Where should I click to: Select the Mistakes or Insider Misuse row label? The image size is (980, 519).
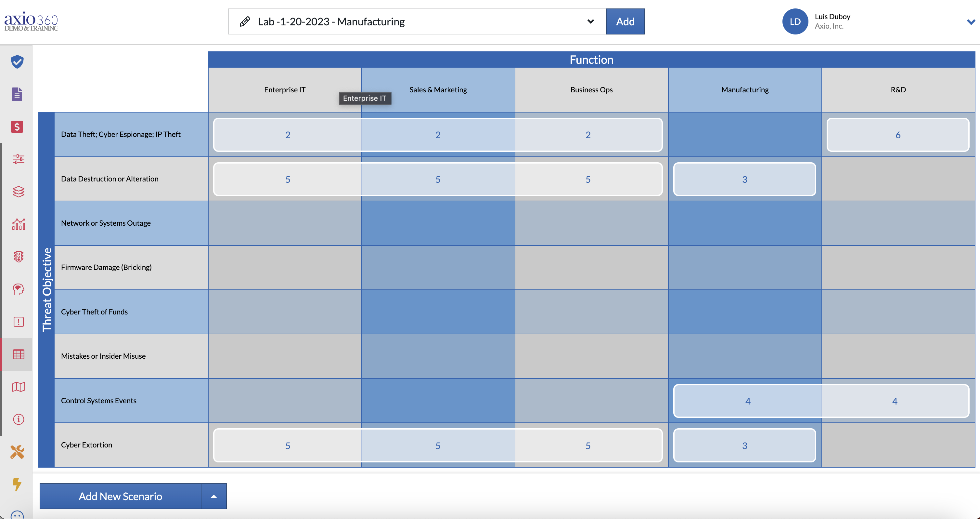tap(131, 356)
